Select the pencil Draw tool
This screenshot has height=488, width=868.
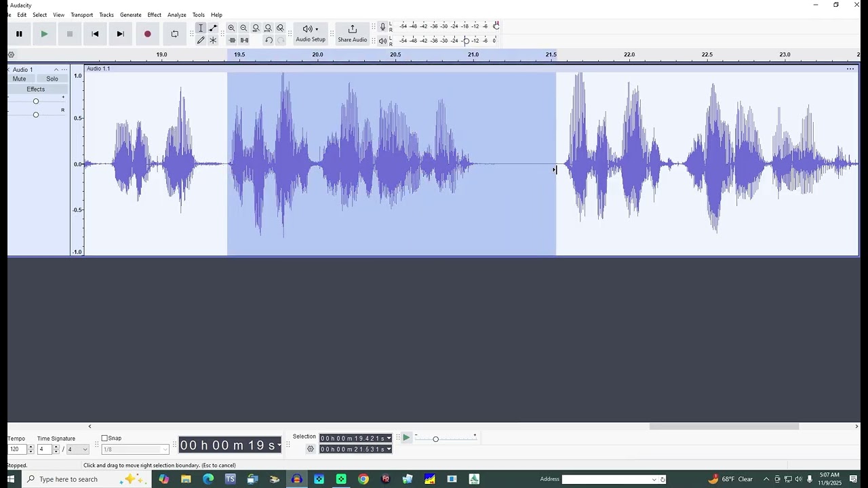(201, 40)
